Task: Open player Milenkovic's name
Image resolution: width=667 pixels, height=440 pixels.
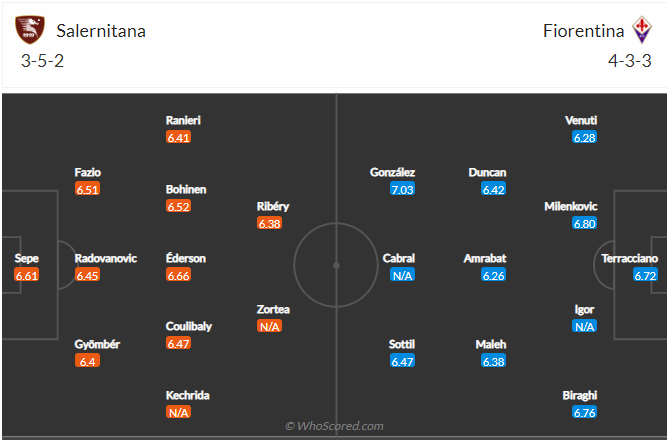Action: click(x=570, y=206)
